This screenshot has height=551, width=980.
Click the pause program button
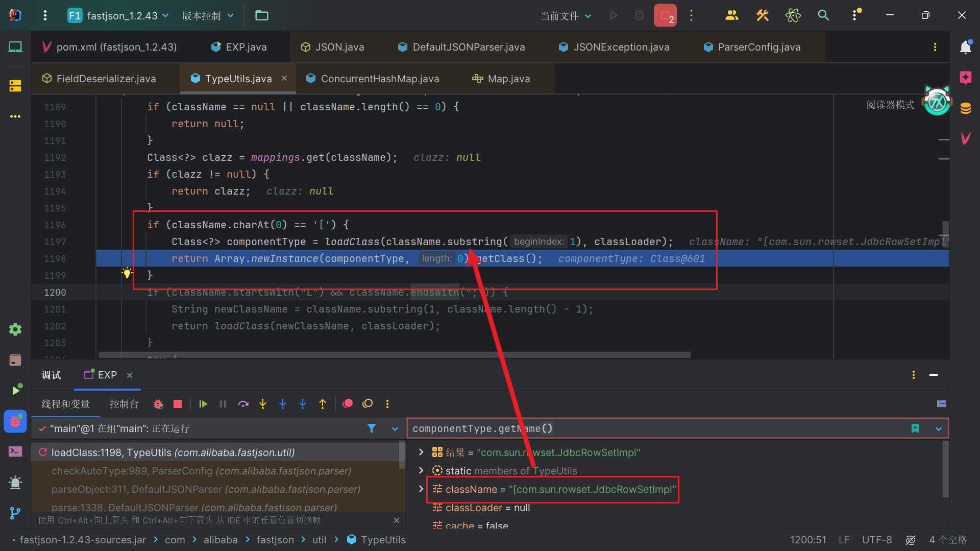click(x=223, y=404)
